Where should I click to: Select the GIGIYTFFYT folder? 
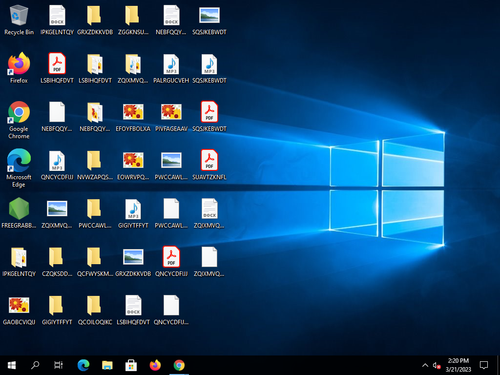pyautogui.click(x=57, y=309)
